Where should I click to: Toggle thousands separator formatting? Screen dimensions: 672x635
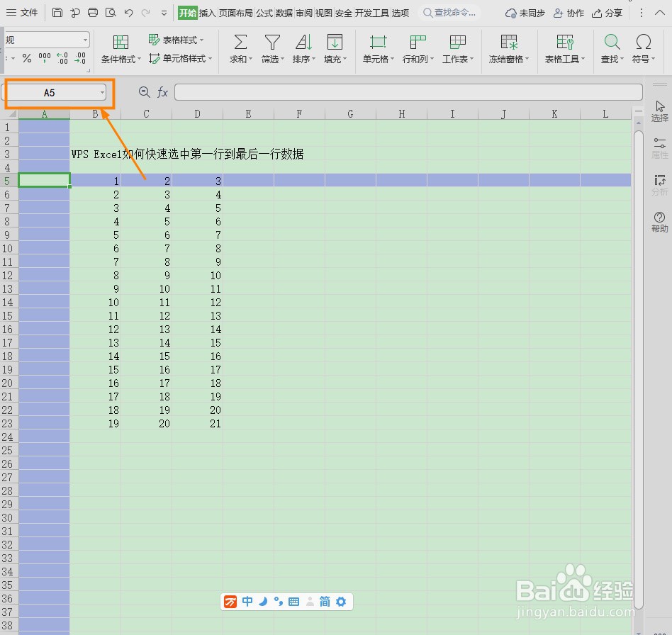[45, 59]
